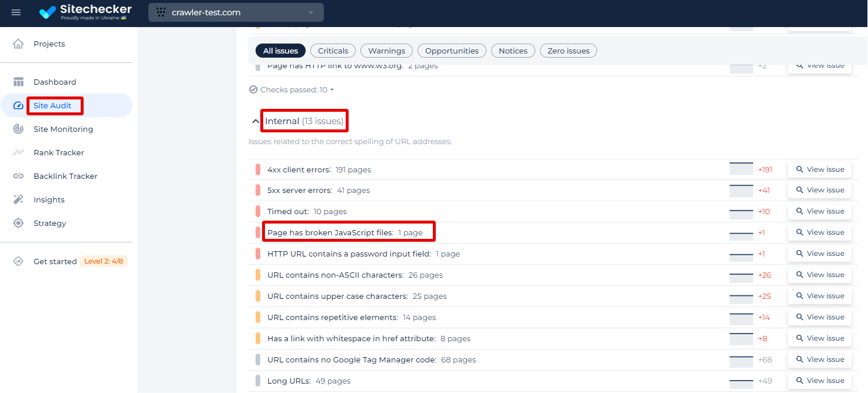
Task: Click 'Long URLs: 49 pages' text
Action: click(x=309, y=381)
